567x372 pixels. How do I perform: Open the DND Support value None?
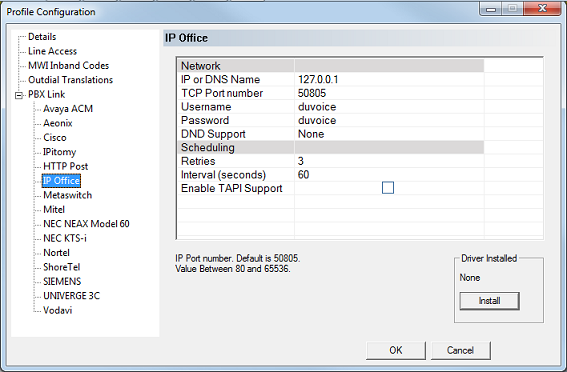click(x=389, y=134)
